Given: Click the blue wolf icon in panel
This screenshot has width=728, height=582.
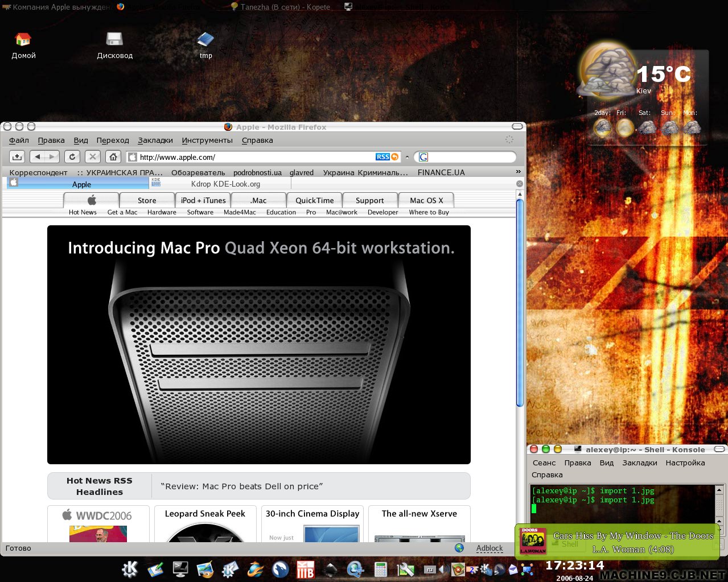Looking at the screenshot, I should [280, 569].
